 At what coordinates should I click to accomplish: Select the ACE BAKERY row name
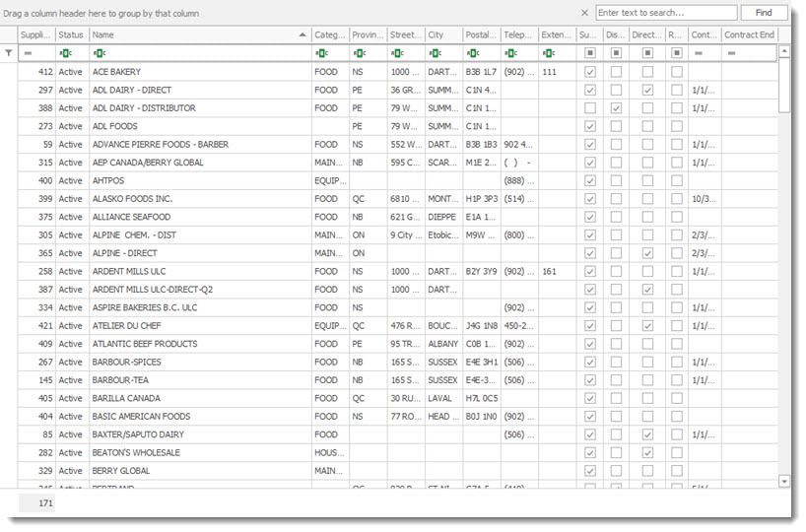[x=116, y=72]
